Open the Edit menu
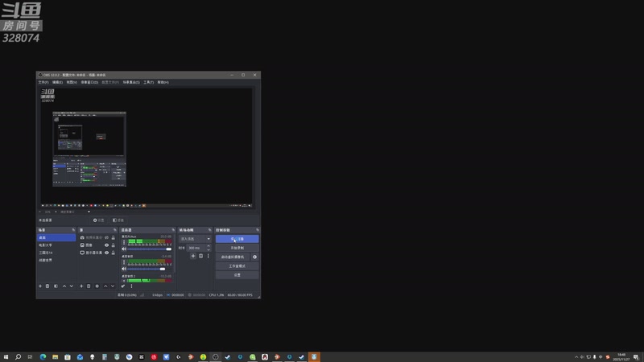Screen dimensions: 644x362 [x=57, y=82]
